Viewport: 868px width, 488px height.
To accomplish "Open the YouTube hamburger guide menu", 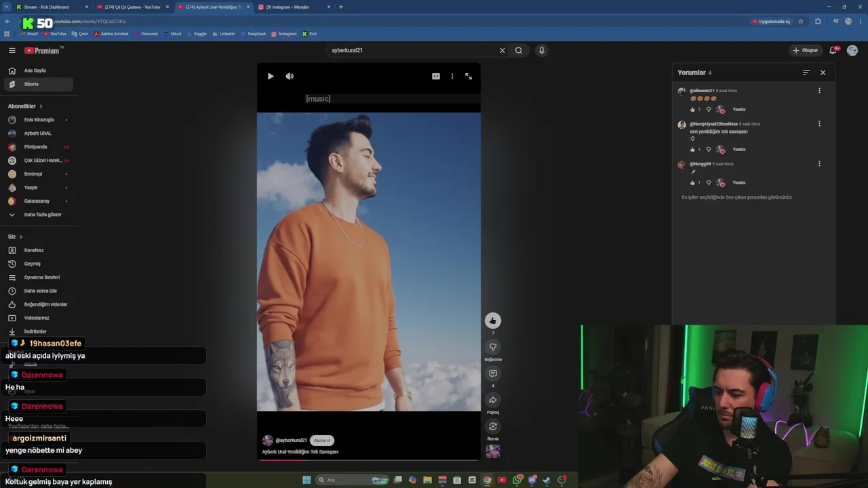I will (x=12, y=50).
